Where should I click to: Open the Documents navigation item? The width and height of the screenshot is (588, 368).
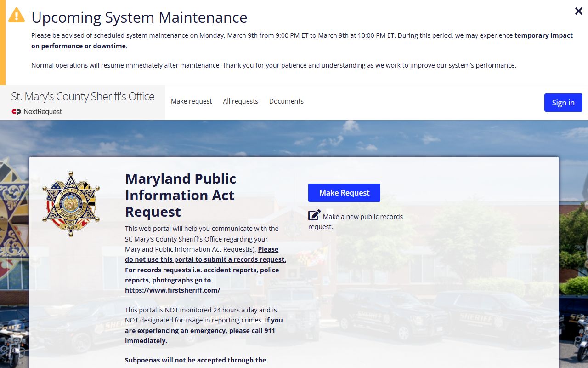[286, 101]
